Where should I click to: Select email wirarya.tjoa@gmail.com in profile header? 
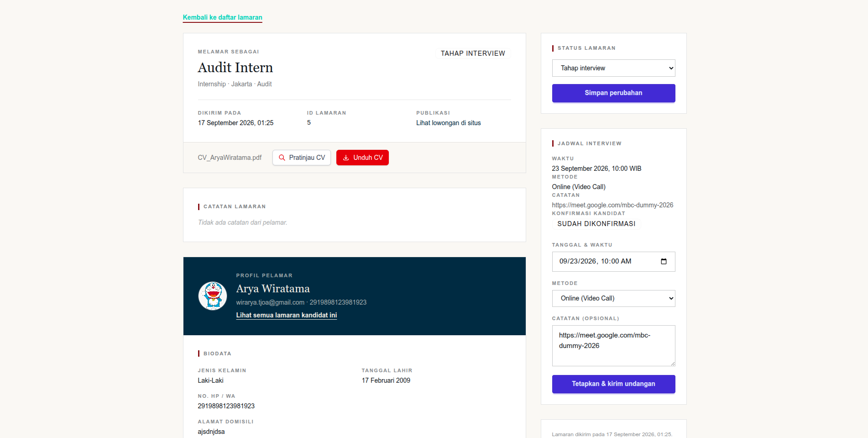(x=270, y=302)
